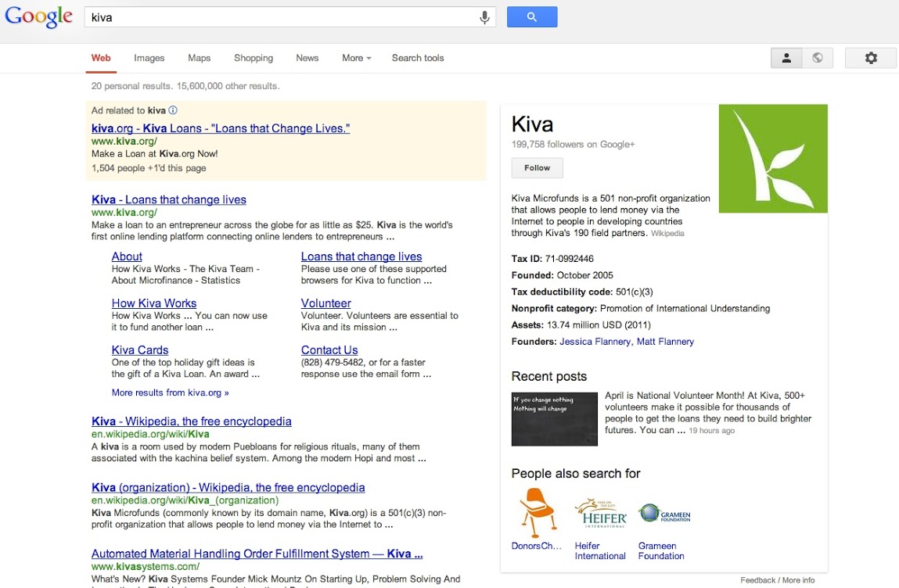
Task: Follow Kiva on Google+
Action: [x=538, y=168]
